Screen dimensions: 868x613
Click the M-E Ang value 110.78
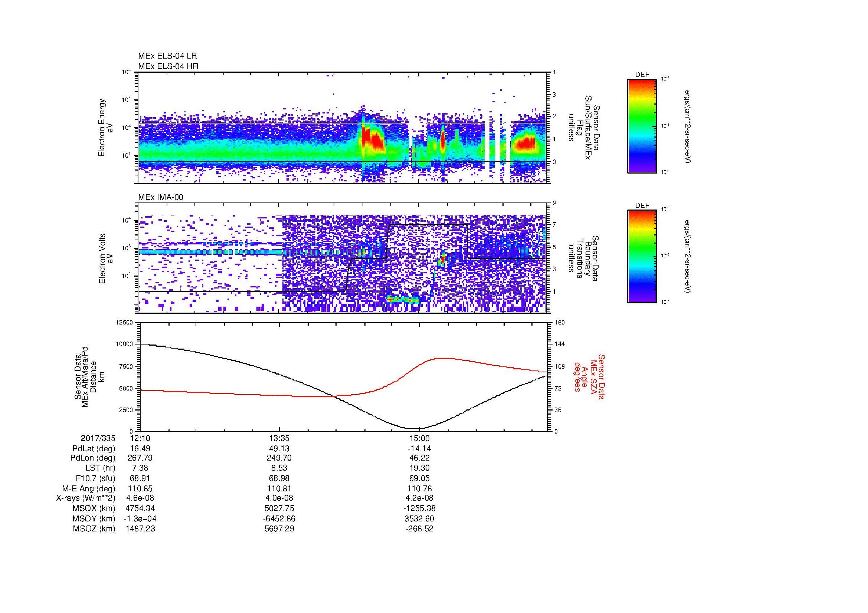(420, 489)
